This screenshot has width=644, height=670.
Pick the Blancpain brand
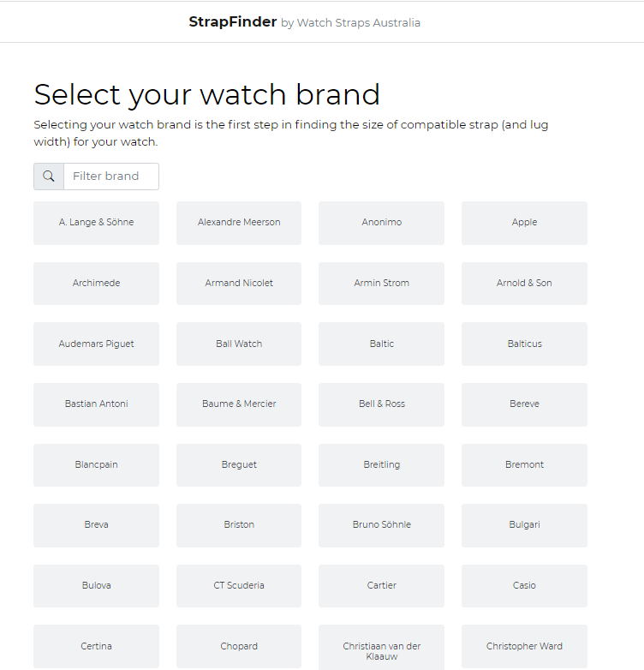coord(96,464)
